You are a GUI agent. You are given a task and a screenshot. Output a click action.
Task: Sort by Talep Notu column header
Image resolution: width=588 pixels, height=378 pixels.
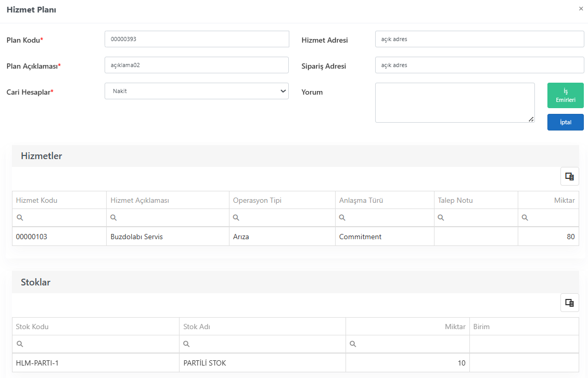pyautogui.click(x=476, y=200)
